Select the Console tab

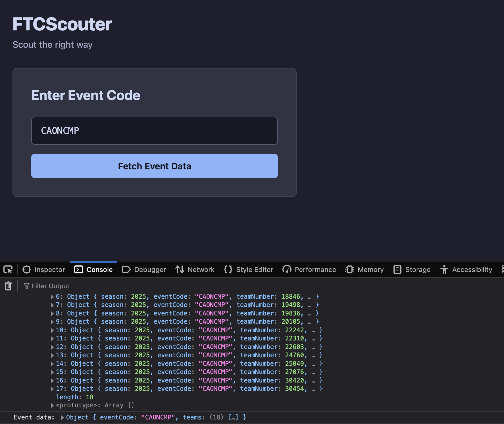(x=93, y=269)
